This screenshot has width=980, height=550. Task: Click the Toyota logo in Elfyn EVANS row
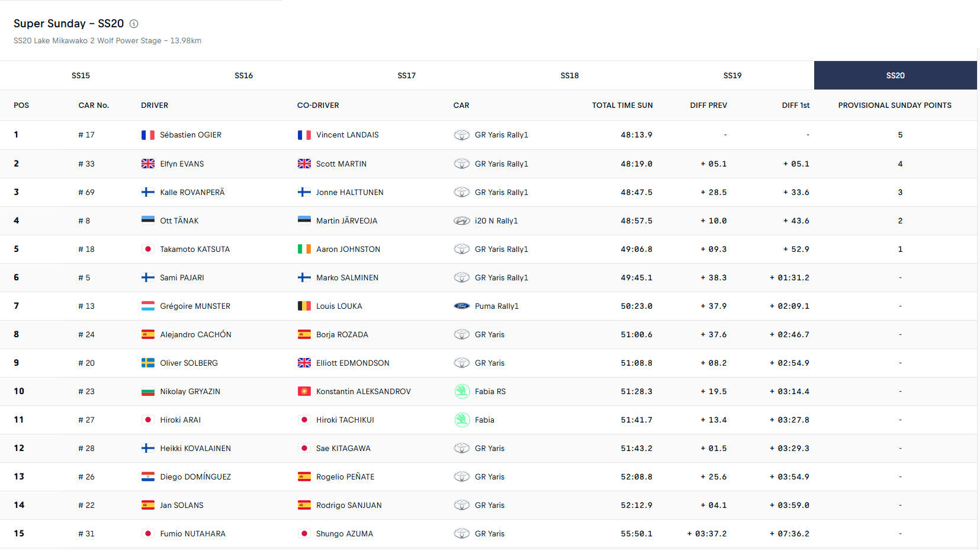click(461, 164)
